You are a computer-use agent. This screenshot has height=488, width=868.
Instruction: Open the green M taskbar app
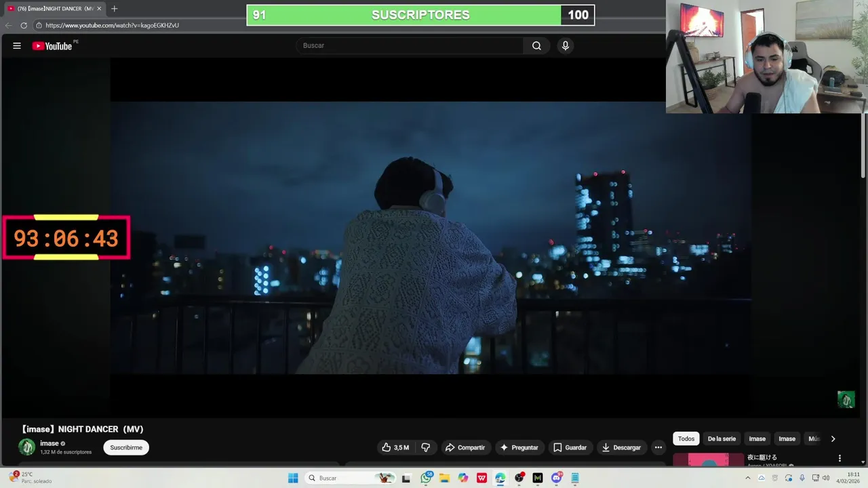coord(538,478)
